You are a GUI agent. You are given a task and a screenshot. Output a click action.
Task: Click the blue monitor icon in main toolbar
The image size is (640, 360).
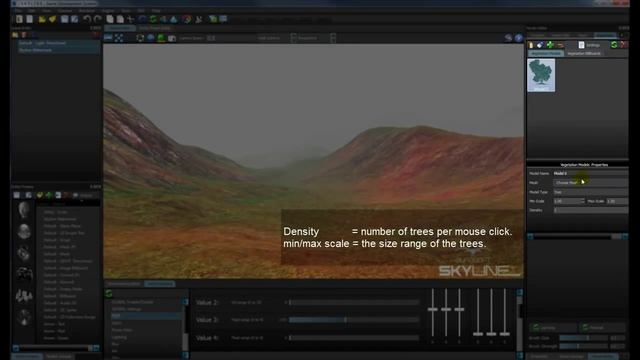pos(223,19)
